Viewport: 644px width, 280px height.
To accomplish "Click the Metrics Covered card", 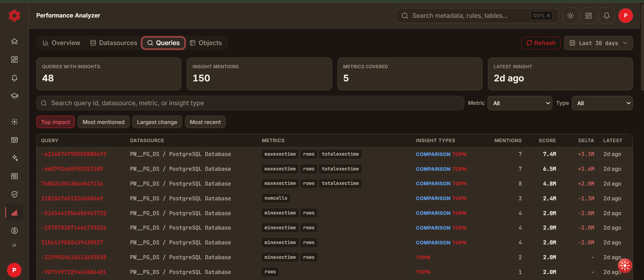I will tap(410, 74).
